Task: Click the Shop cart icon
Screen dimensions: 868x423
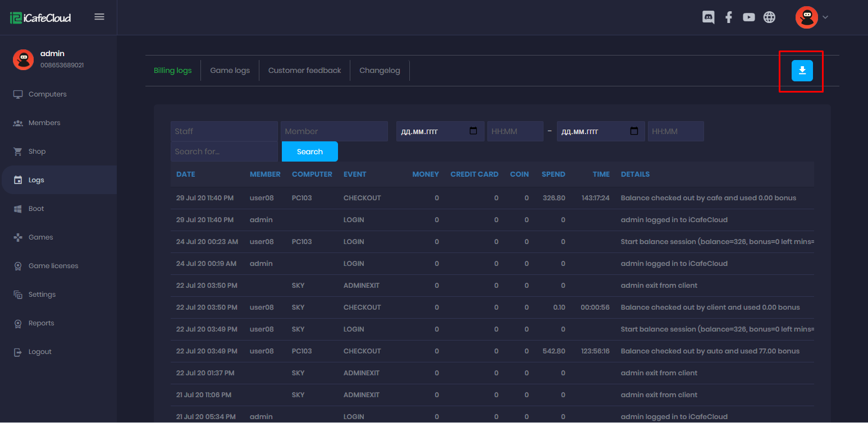Action: coord(18,151)
